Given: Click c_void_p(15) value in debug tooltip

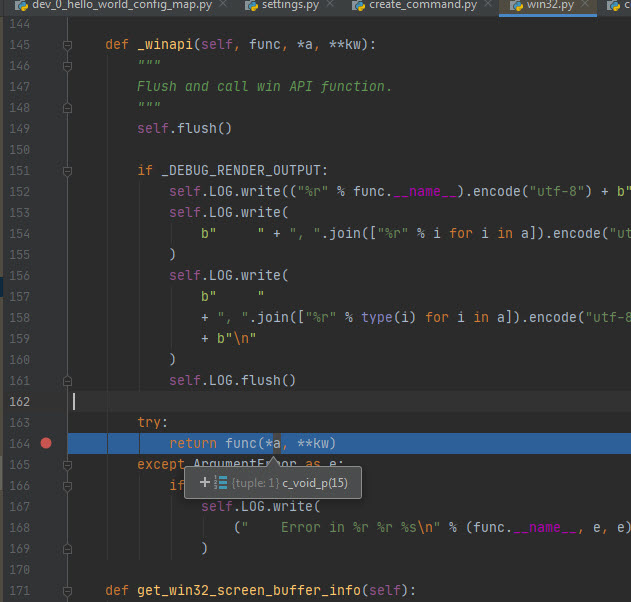Looking at the screenshot, I should point(315,482).
